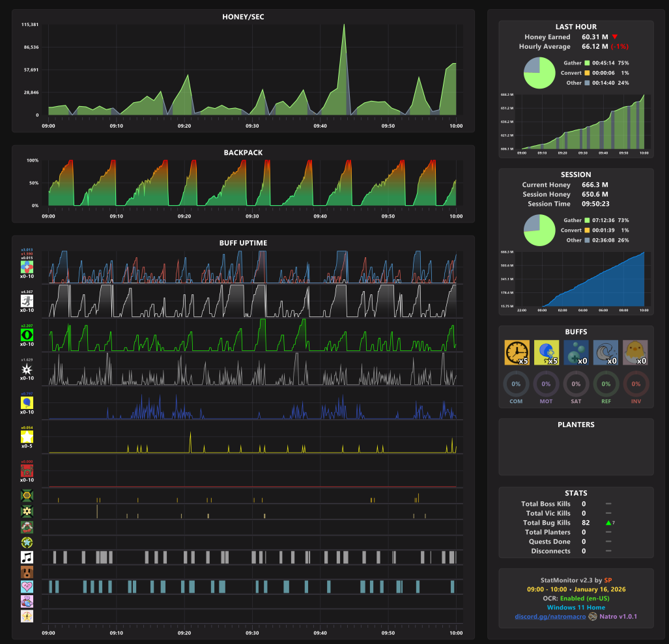The height and width of the screenshot is (644, 669).
Task: Click the gray Other swatch in Session
Action: tap(587, 240)
